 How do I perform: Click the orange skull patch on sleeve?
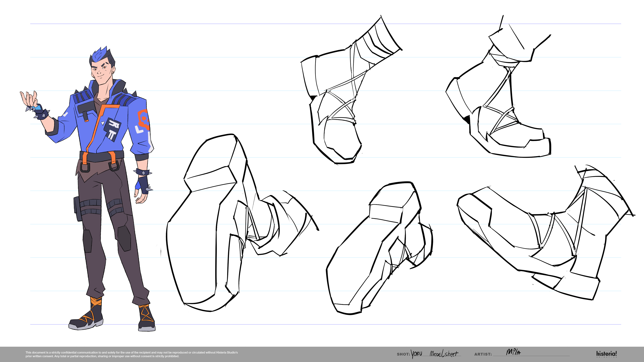144,119
